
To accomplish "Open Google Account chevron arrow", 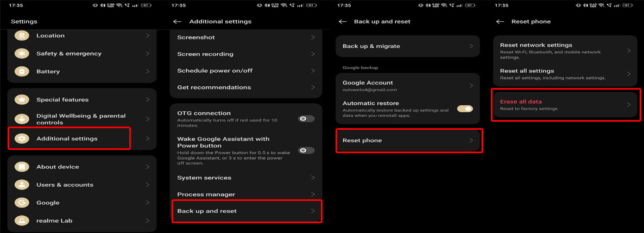I will point(471,85).
